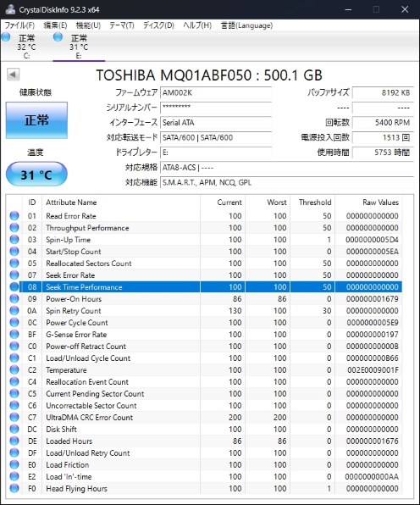Image resolution: width=420 pixels, height=505 pixels.
Task: Open the 機能(U) menu
Action: (88, 25)
